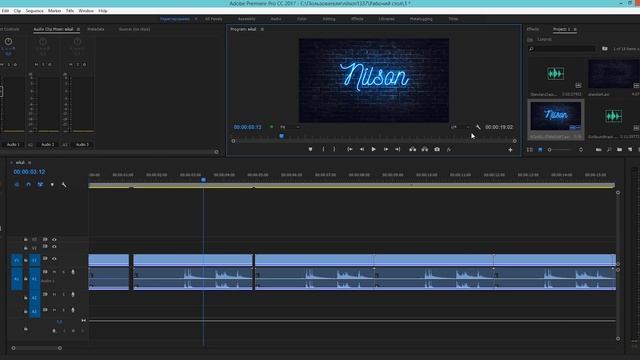Open the Metadata panel tab

(x=96, y=29)
